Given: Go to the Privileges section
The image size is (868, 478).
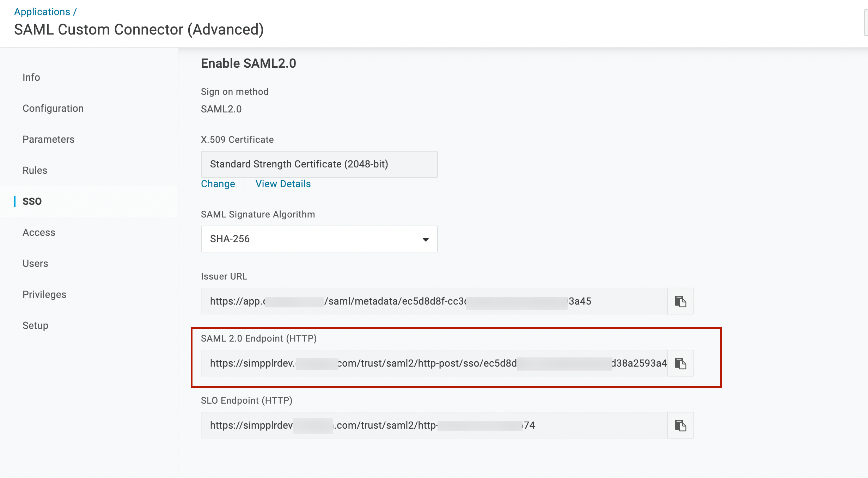Looking at the screenshot, I should 44,294.
